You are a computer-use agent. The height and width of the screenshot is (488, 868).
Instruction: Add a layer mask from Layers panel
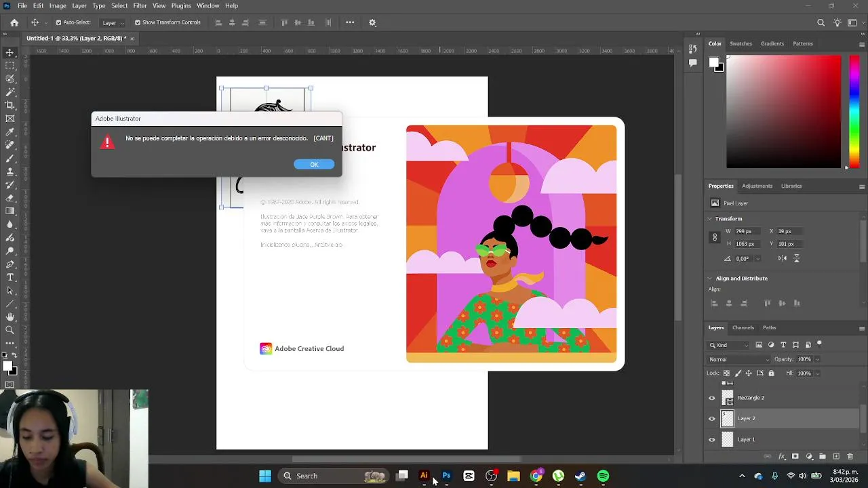[795, 457]
